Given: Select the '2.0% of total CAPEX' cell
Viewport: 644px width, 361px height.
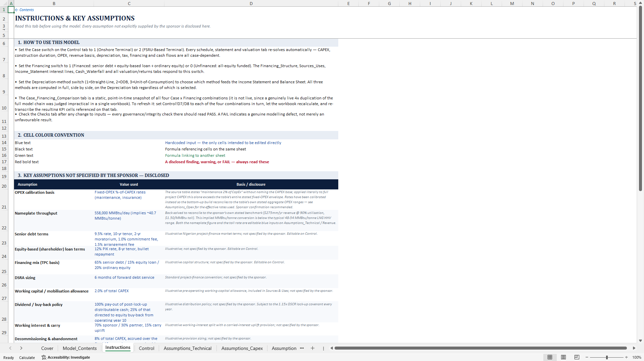Looking at the screenshot, I should (x=129, y=295).
